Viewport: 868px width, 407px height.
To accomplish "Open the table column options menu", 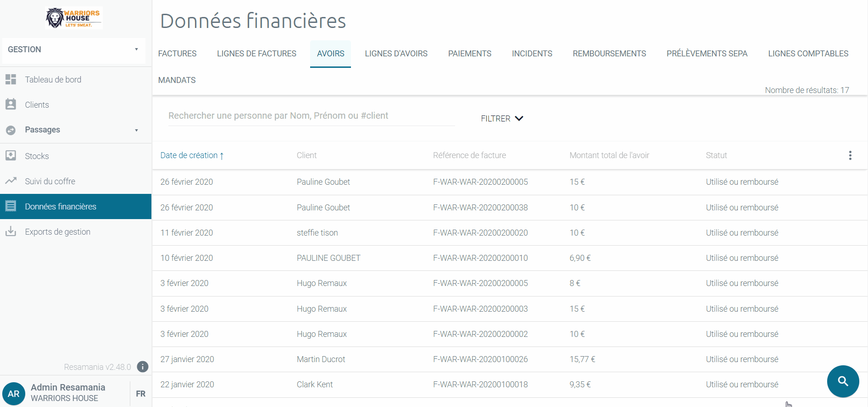I will pyautogui.click(x=850, y=155).
